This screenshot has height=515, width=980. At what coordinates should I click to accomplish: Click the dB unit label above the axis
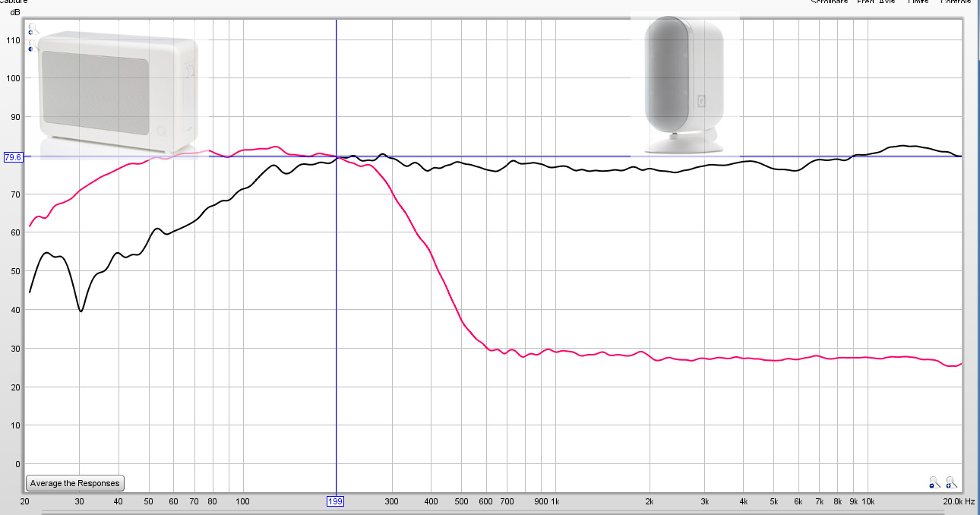click(x=14, y=12)
